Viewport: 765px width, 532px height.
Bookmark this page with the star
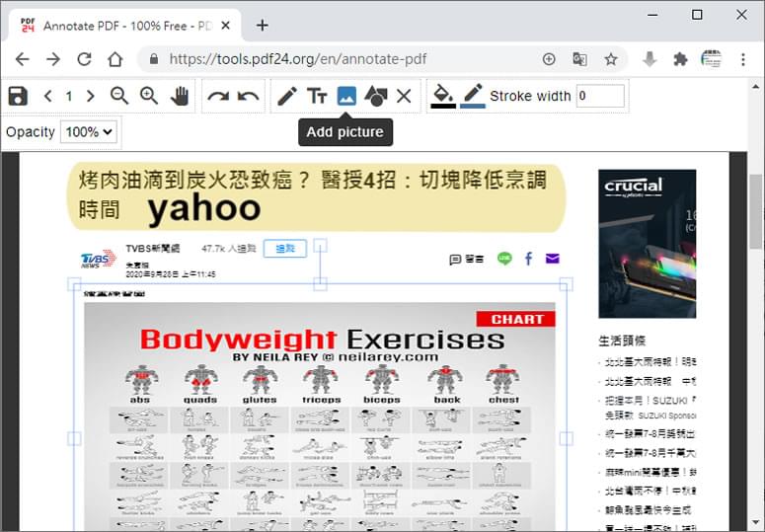pyautogui.click(x=611, y=59)
